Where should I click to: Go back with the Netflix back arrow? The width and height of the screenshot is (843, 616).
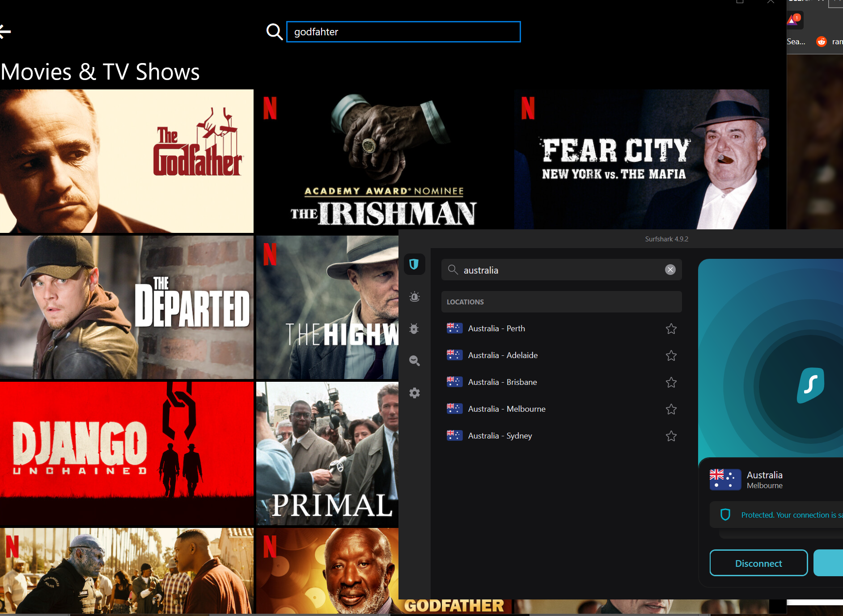click(5, 31)
